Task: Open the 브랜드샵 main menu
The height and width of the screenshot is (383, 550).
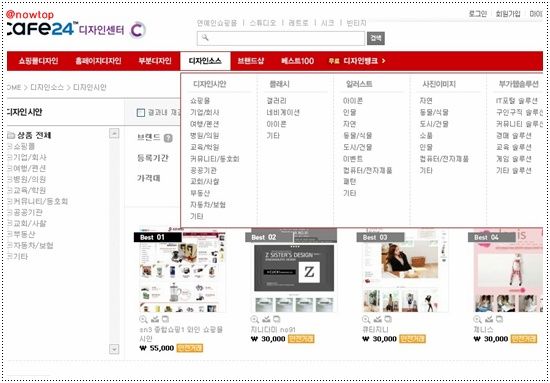Action: [x=250, y=61]
